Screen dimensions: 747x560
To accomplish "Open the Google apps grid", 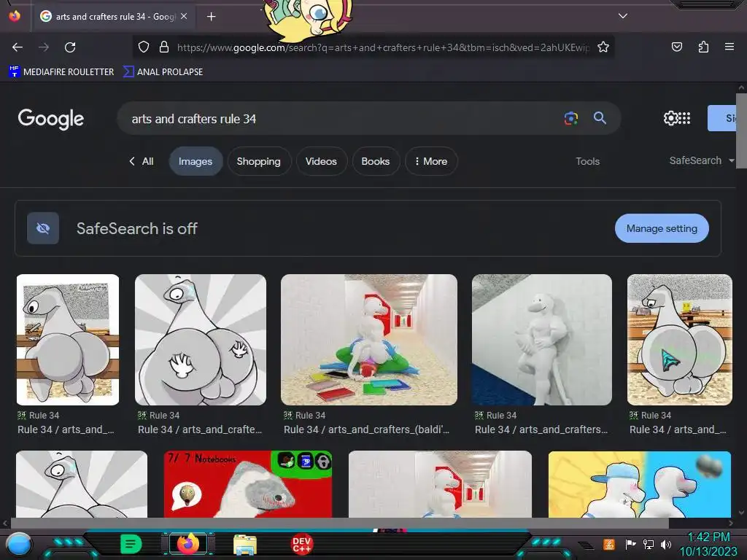I will coord(684,118).
